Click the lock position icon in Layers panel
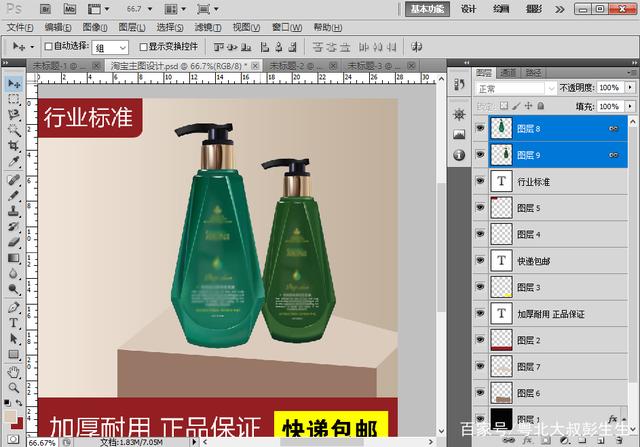This screenshot has width=640, height=447. pos(529,106)
